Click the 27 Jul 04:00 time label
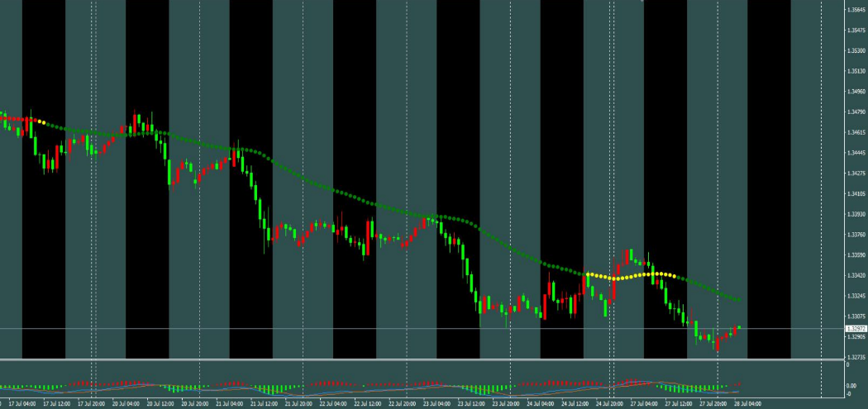This screenshot has height=409, width=868. coord(644,404)
